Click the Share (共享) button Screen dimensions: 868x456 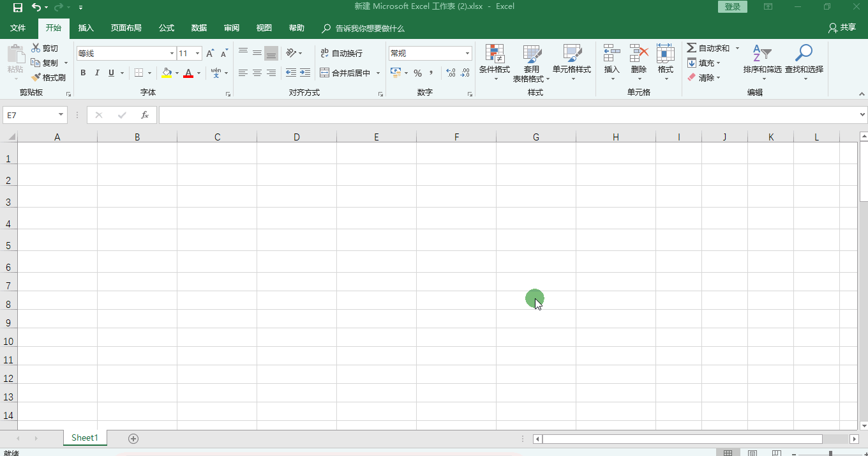click(842, 28)
